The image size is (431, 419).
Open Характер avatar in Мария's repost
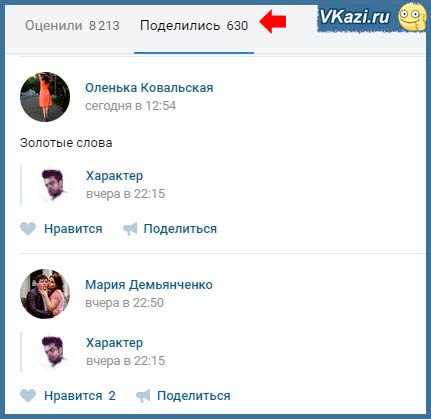[x=53, y=352]
